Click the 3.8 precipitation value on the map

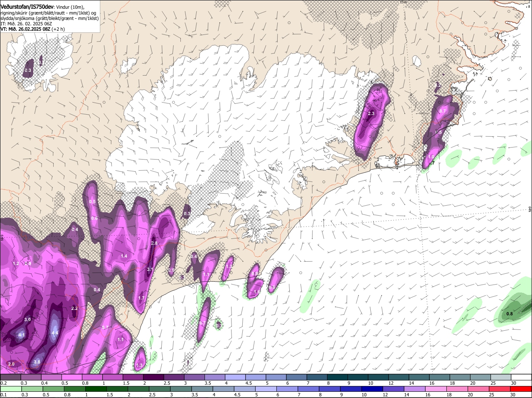click(x=37, y=362)
